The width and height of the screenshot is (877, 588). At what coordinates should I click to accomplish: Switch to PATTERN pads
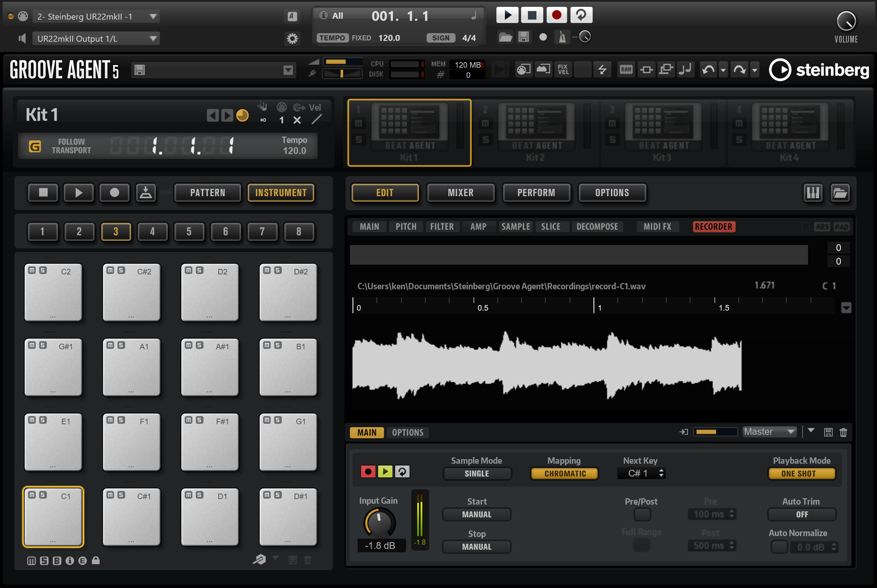pyautogui.click(x=208, y=193)
